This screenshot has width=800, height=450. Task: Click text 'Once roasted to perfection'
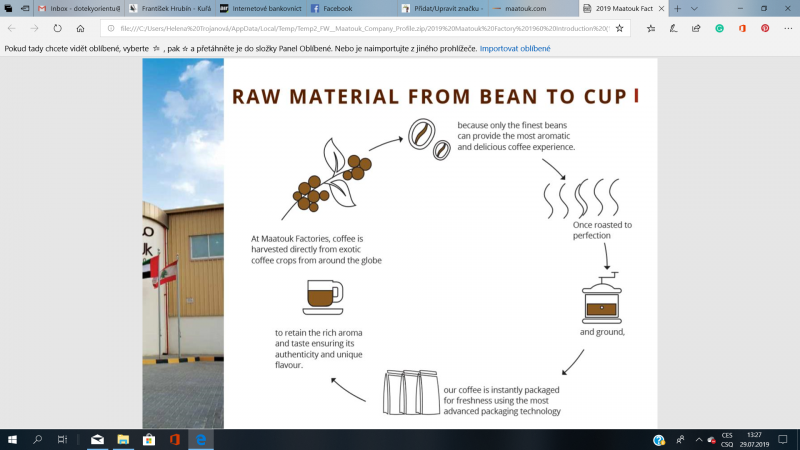(x=602, y=230)
